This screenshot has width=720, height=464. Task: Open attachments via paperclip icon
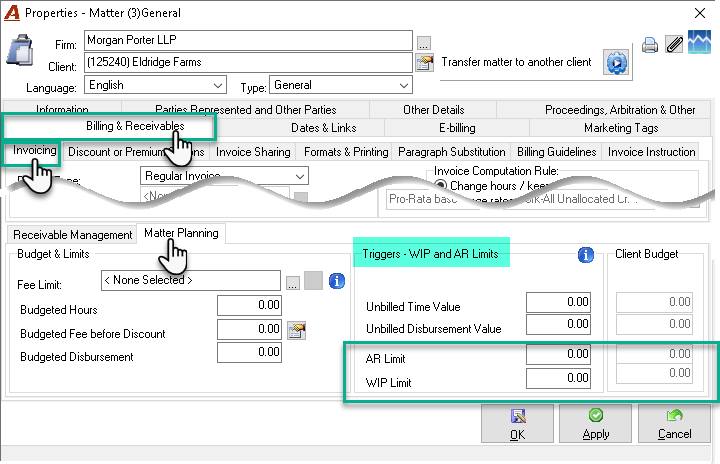(x=674, y=45)
